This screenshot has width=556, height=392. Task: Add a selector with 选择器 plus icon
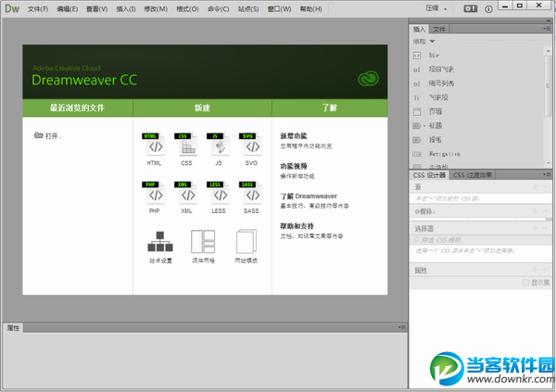[535, 228]
